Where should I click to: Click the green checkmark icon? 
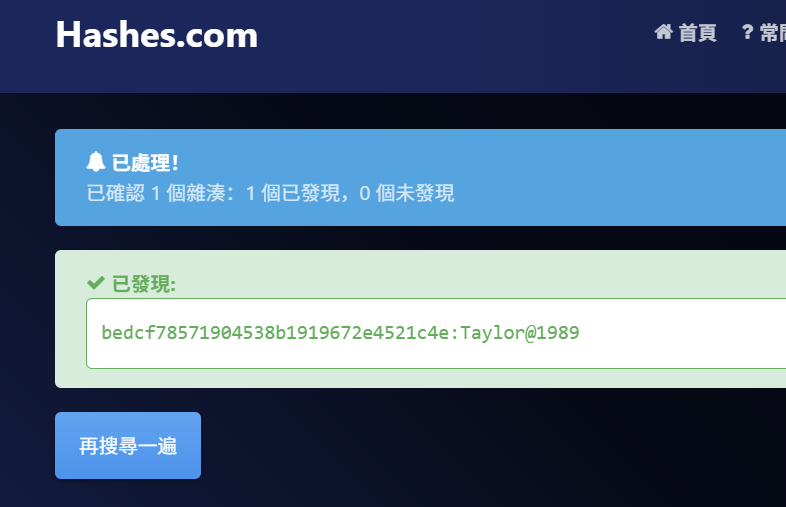(x=96, y=283)
